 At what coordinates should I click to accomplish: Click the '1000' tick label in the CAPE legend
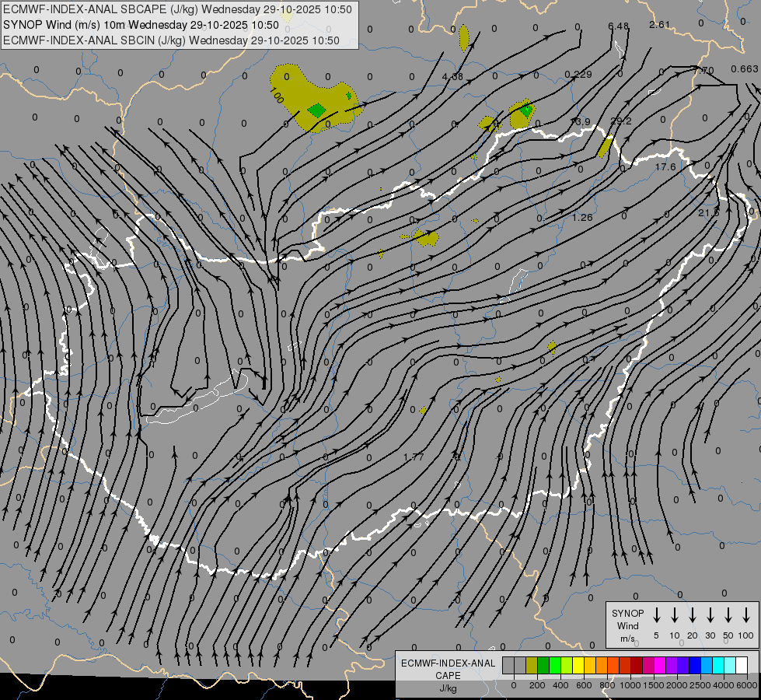630,685
